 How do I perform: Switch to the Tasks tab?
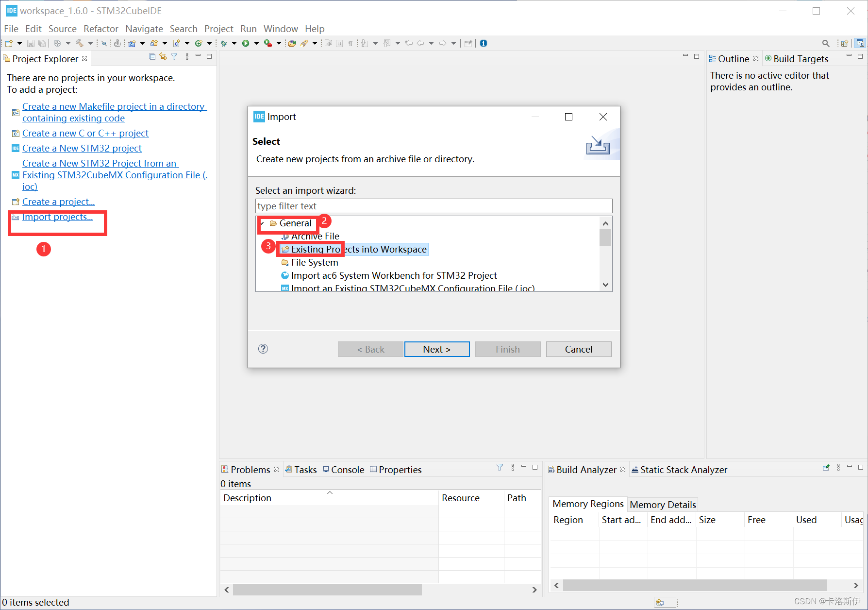[x=301, y=470]
